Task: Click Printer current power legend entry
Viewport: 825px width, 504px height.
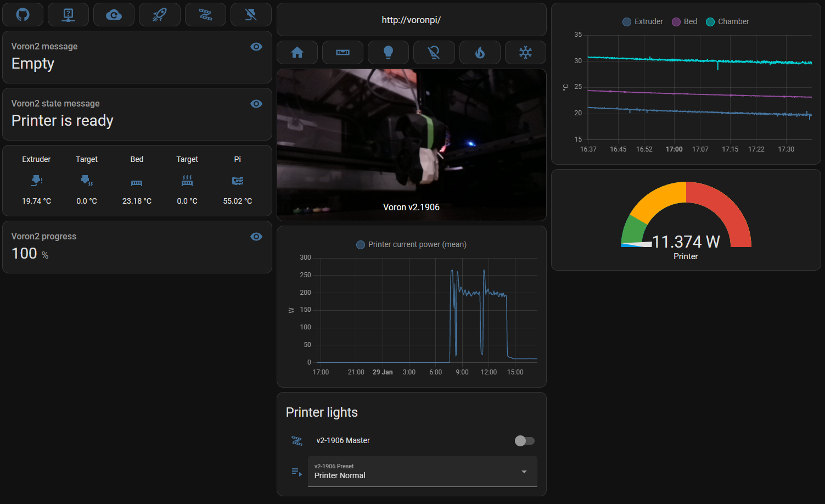Action: pyautogui.click(x=411, y=244)
